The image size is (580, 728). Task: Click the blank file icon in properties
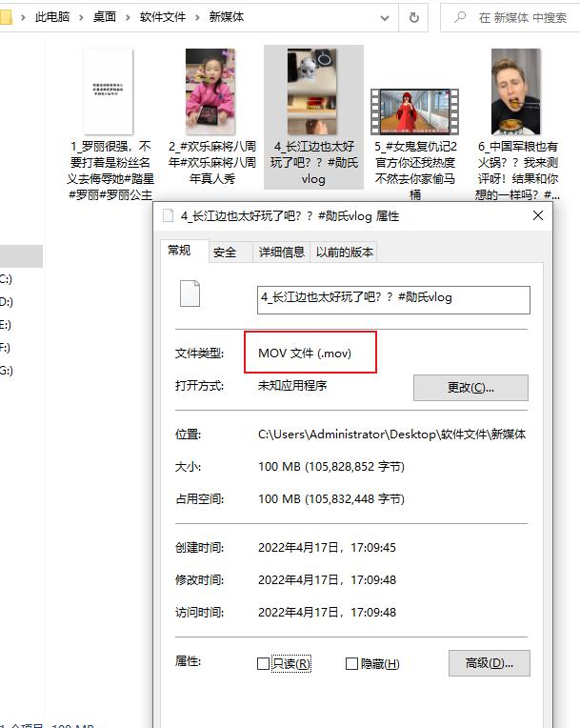click(x=190, y=293)
